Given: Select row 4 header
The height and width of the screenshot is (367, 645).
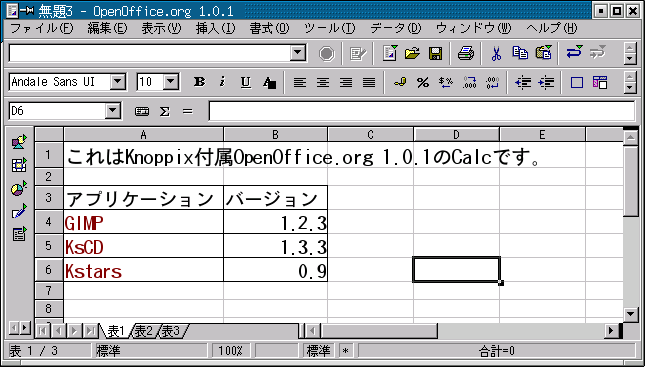Looking at the screenshot, I should 49,222.
